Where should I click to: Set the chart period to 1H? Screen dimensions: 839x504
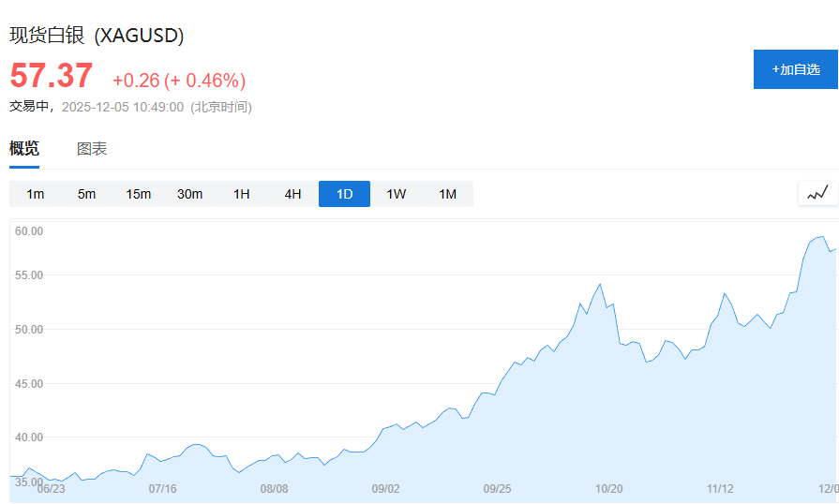[242, 194]
